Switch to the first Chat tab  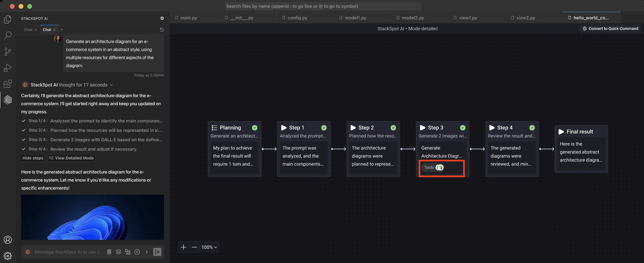coord(28,30)
